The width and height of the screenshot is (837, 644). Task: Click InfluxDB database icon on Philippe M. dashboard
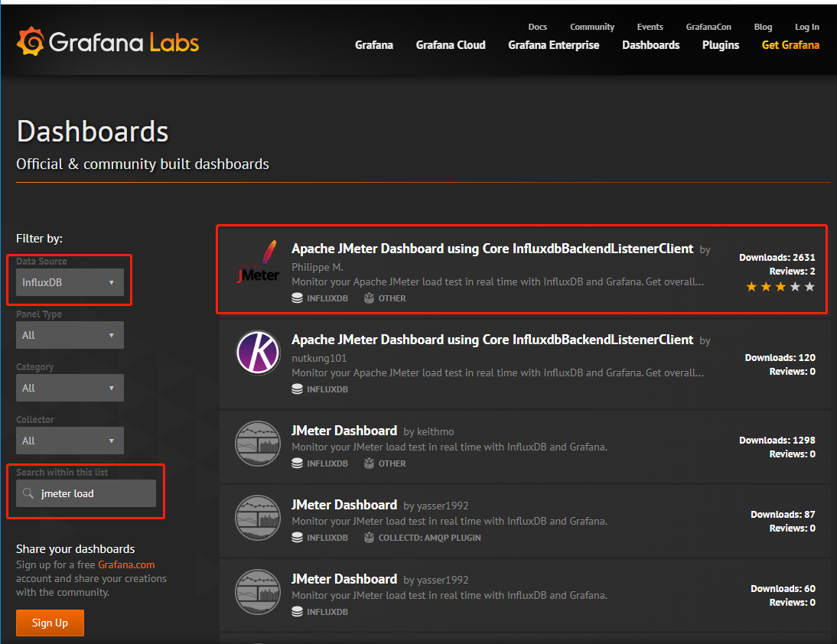click(298, 298)
